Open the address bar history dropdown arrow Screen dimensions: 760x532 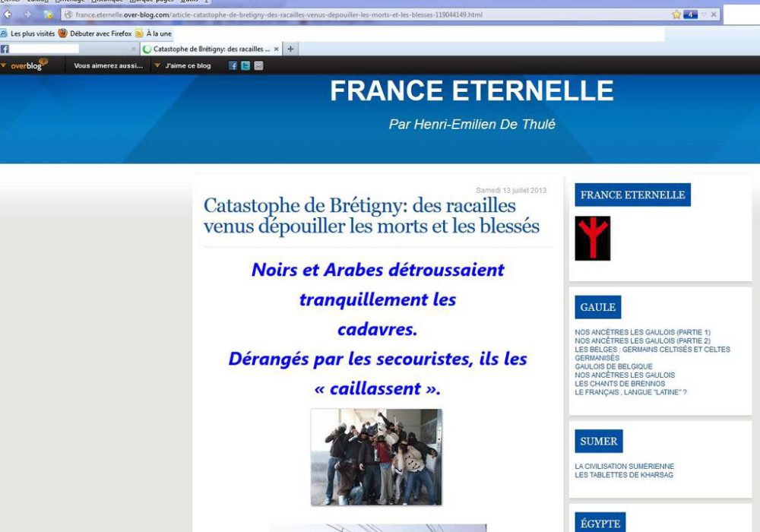pos(704,14)
